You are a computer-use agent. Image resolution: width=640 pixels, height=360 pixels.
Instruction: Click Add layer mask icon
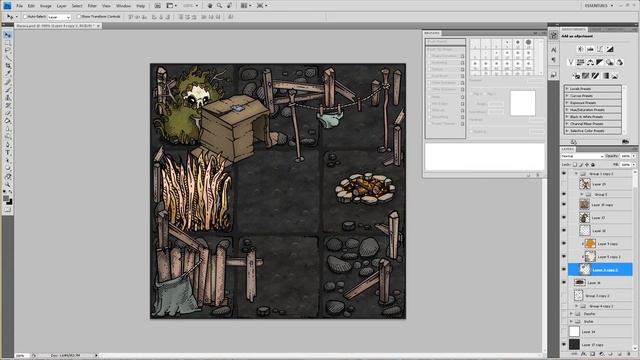coord(593,354)
